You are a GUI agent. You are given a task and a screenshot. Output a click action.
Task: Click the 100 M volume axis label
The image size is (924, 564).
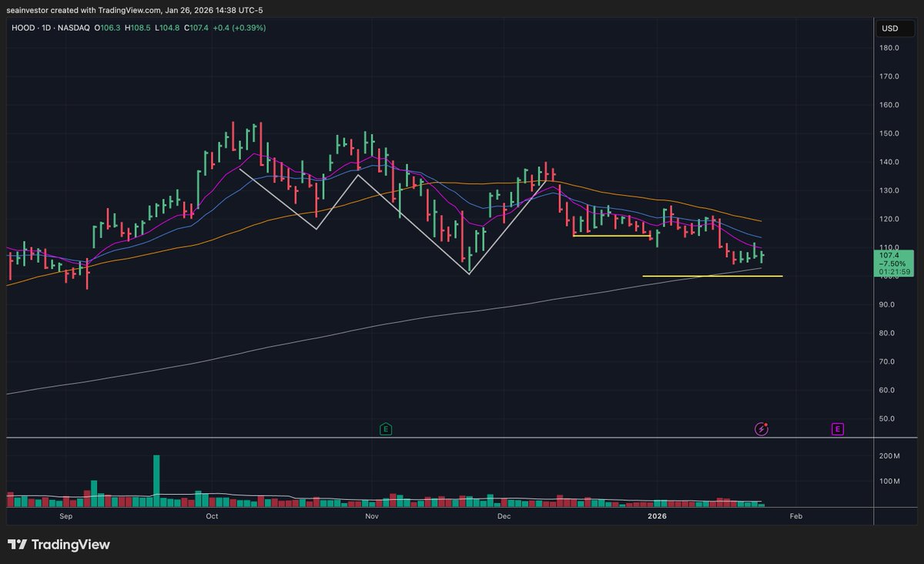(x=890, y=482)
